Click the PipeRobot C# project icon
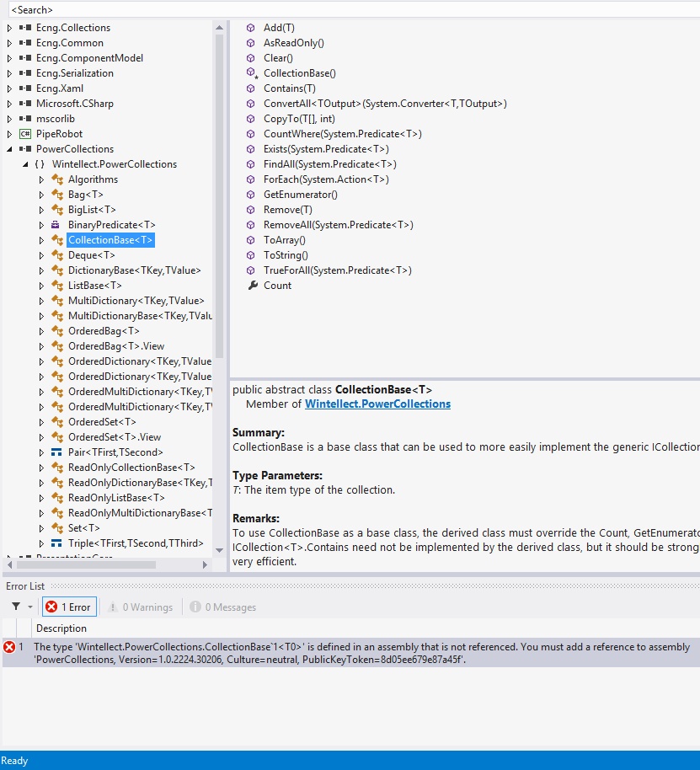This screenshot has height=770, width=700. (24, 134)
